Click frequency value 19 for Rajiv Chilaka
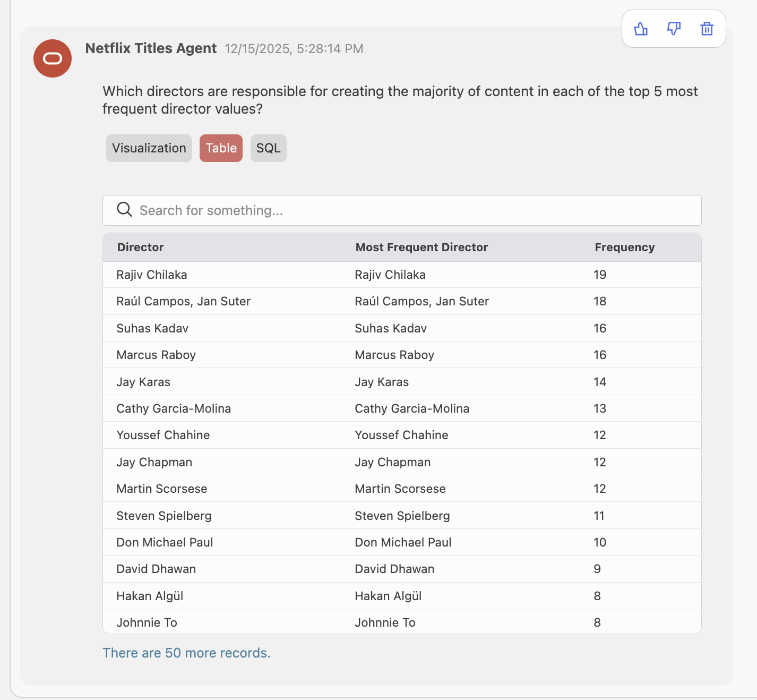757x700 pixels. [x=600, y=275]
